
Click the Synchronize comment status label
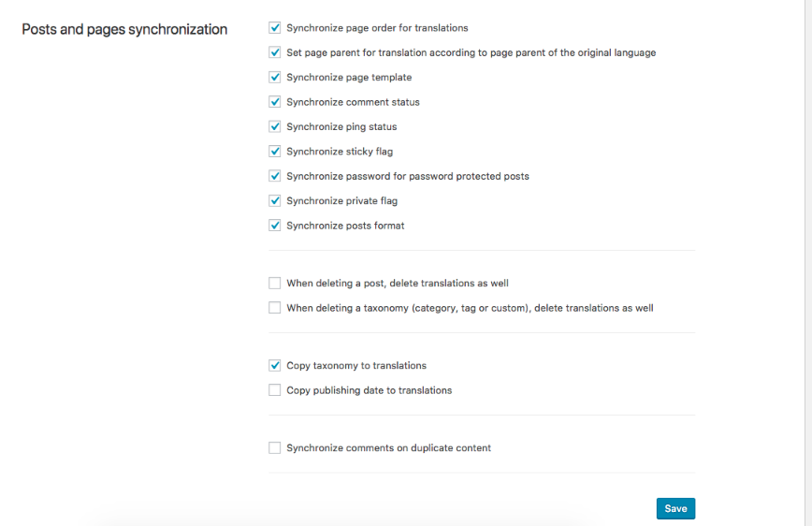(353, 102)
